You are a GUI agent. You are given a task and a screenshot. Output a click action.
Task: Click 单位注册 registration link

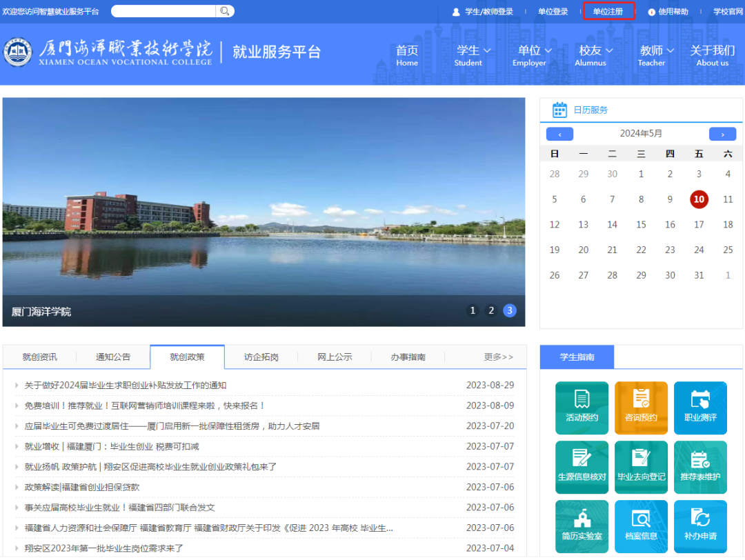point(608,12)
